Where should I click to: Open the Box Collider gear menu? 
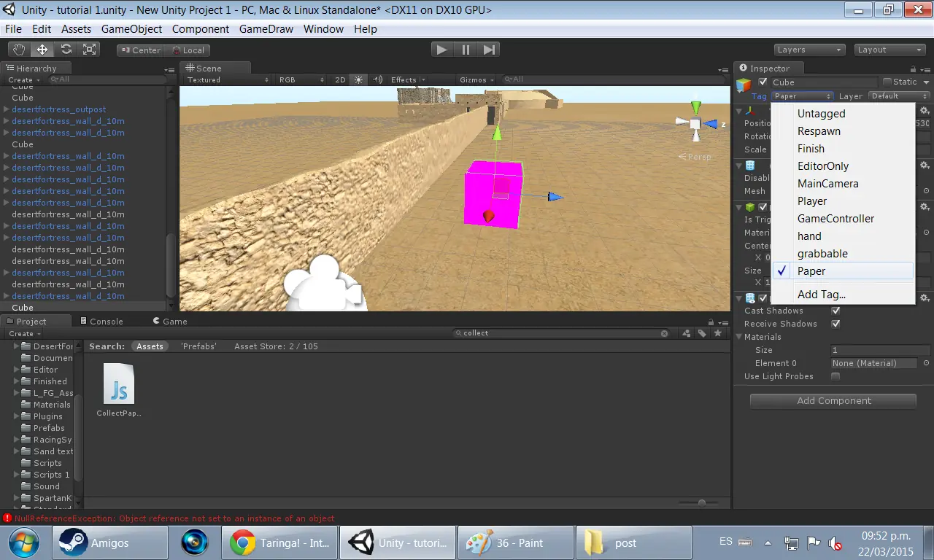coord(925,208)
